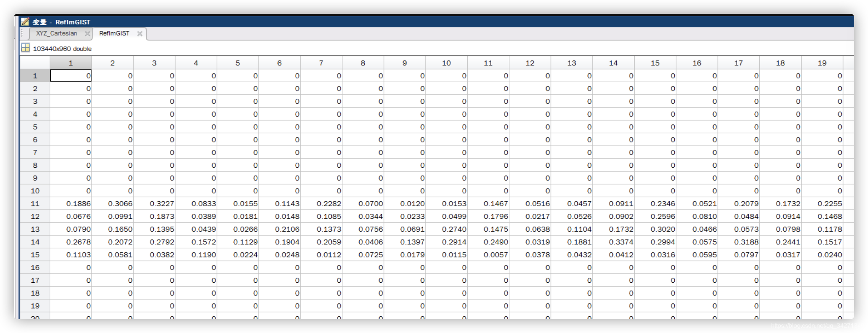The height and width of the screenshot is (333, 868).
Task: Click cell value 0.0595
Action: [704, 255]
